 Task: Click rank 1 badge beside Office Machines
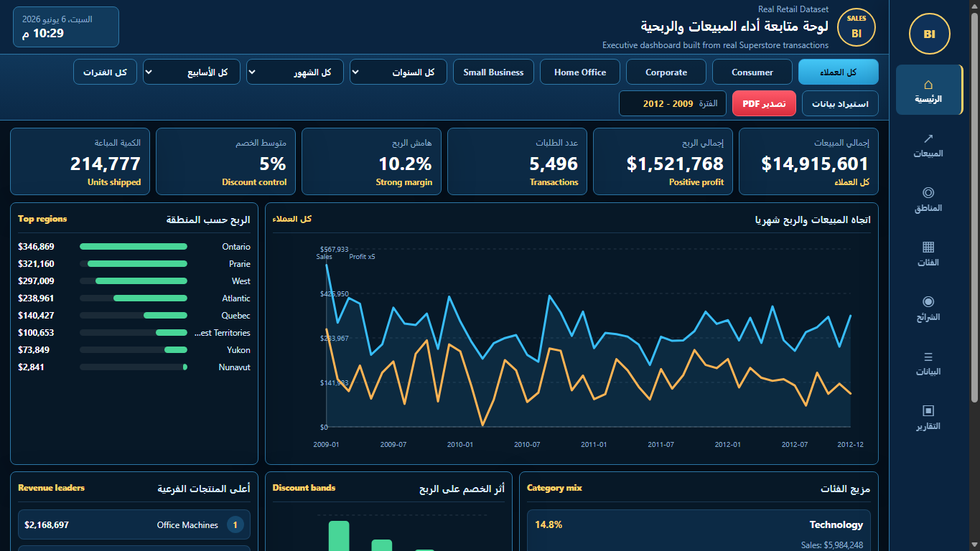[235, 525]
